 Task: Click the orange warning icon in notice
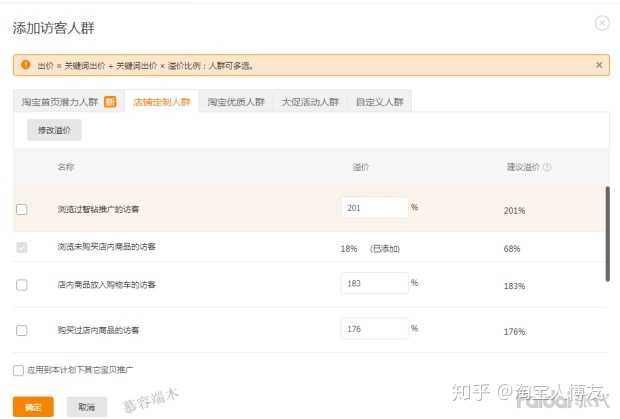click(25, 65)
